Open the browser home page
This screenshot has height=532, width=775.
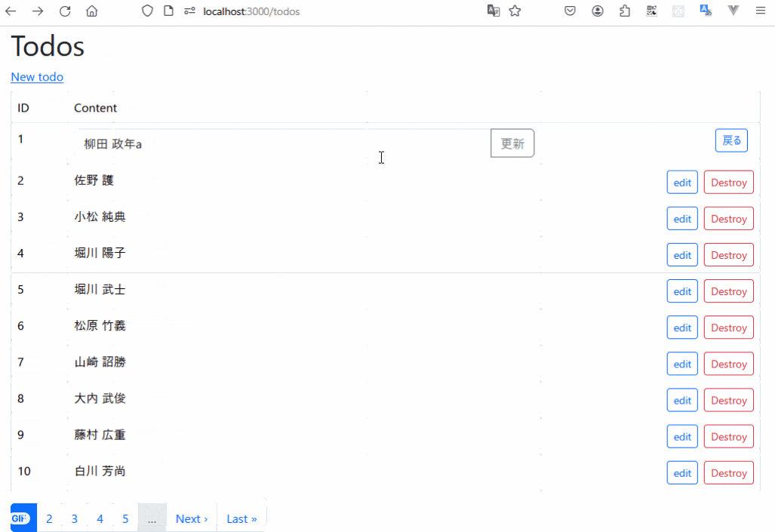coord(92,11)
